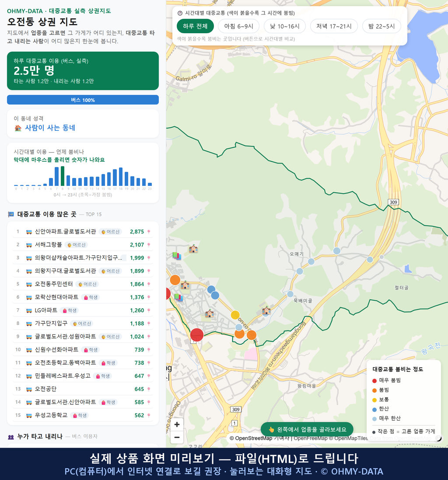The height and width of the screenshot is (480, 448).
Task: Select the 낮 10~16시 time filter
Action: tap(285, 26)
